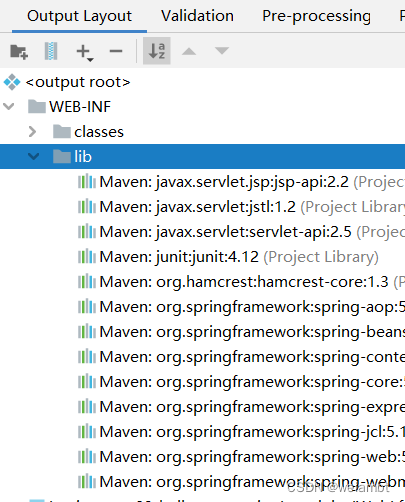
Task: Click library icon beside spring-beans
Action: coord(87,331)
